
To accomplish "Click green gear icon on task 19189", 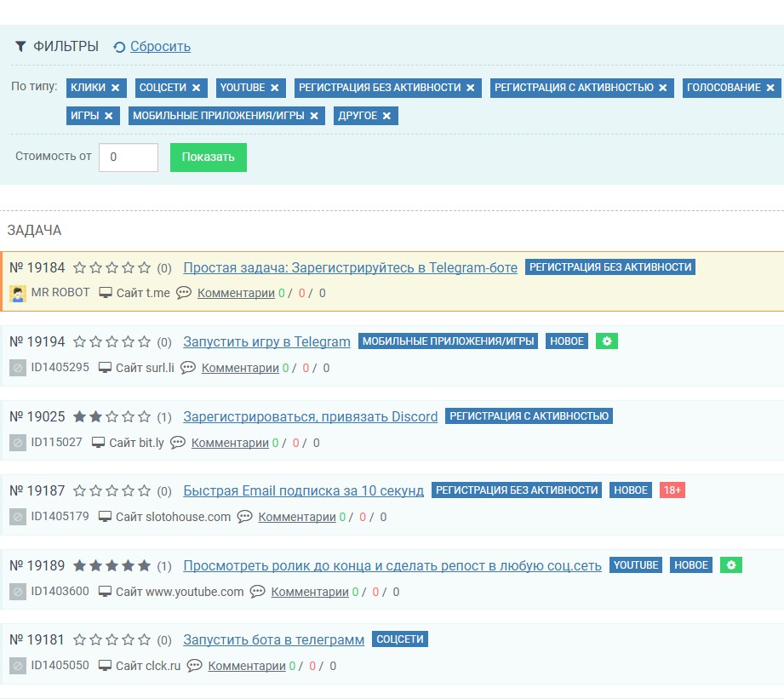I will coord(731,565).
